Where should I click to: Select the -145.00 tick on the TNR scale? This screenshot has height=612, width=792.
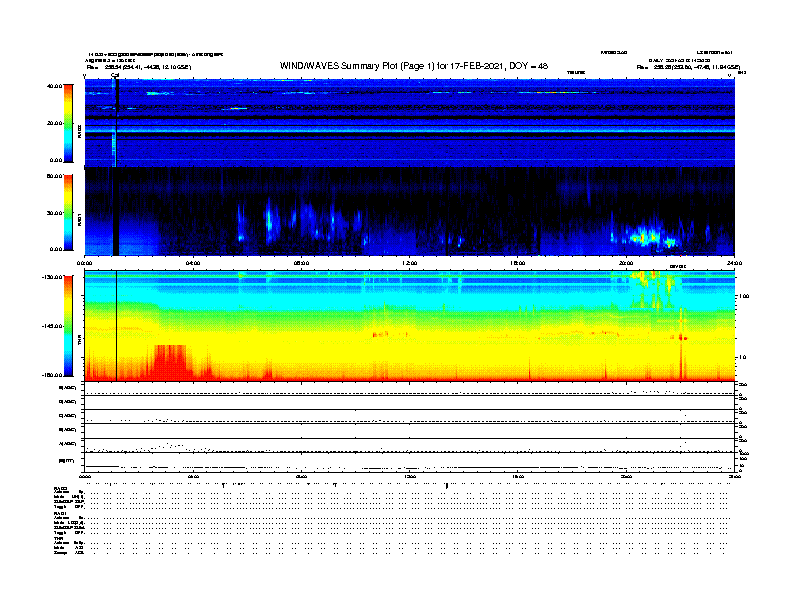(x=52, y=326)
